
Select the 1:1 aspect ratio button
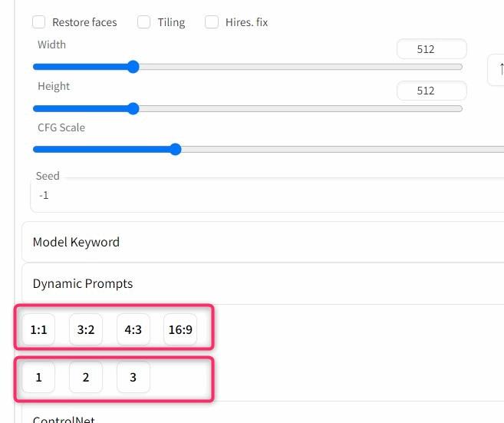(x=38, y=329)
